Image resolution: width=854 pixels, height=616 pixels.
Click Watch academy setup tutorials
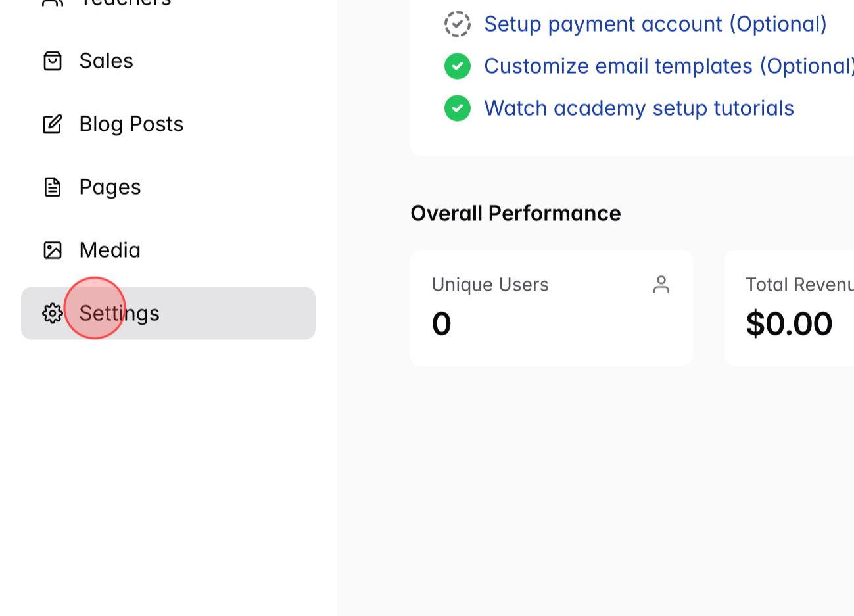click(638, 108)
